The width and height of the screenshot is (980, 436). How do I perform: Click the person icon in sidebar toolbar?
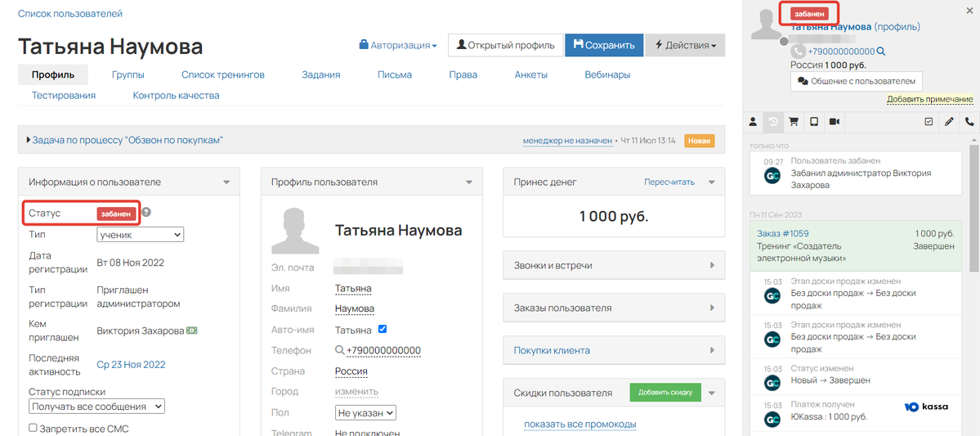(x=753, y=121)
